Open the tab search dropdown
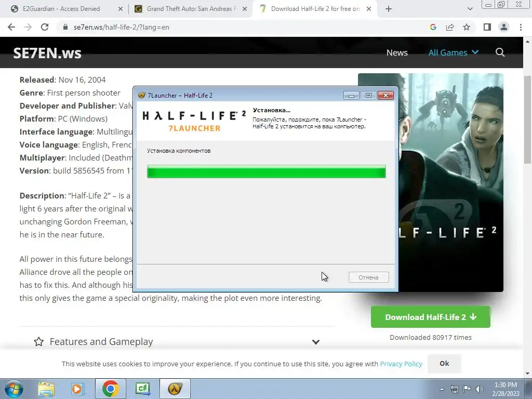This screenshot has width=532, height=399. (470, 9)
